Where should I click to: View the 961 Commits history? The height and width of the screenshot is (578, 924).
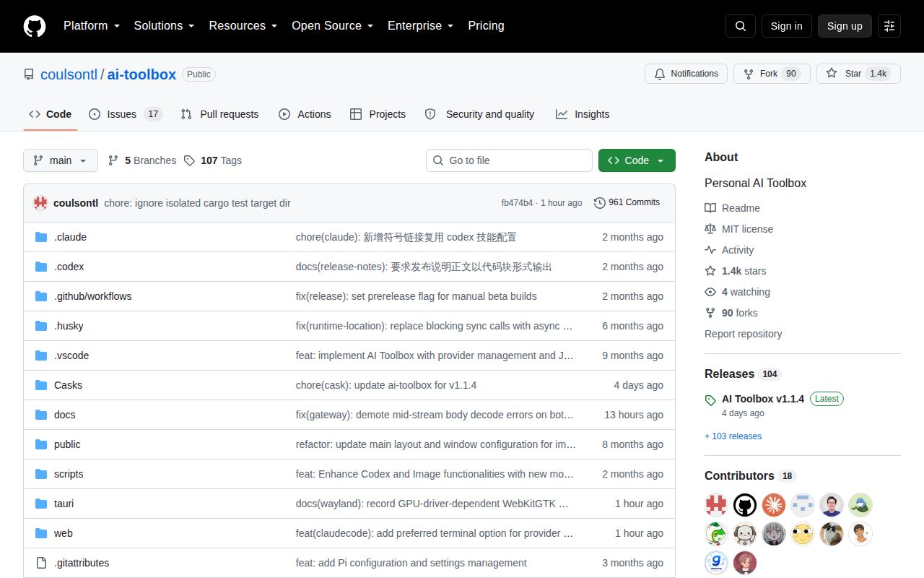(x=627, y=202)
